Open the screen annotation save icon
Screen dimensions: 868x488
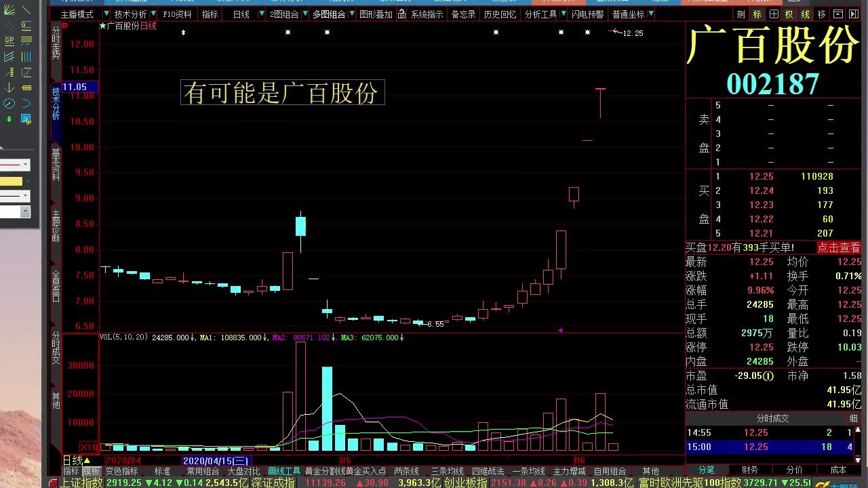click(26, 119)
